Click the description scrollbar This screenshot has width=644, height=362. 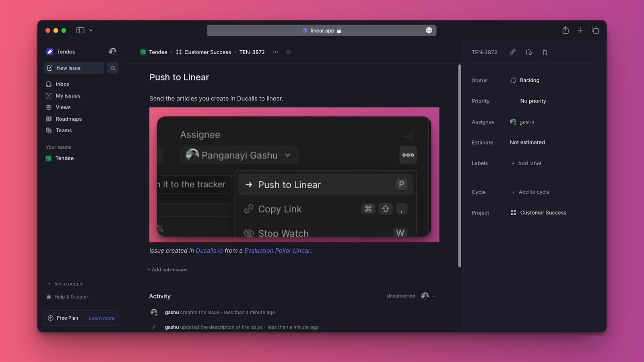(x=460, y=165)
